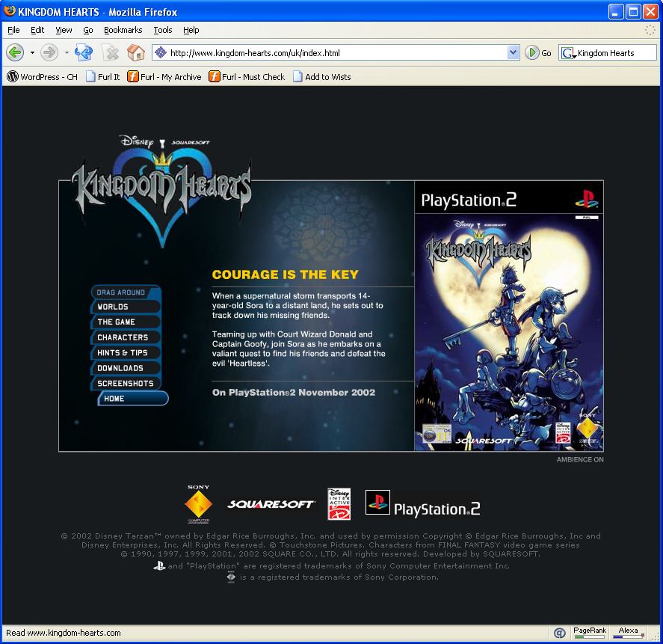Viewport: 663px width, 644px height.
Task: Open Furl - Must Check bookmark
Action: click(x=247, y=76)
